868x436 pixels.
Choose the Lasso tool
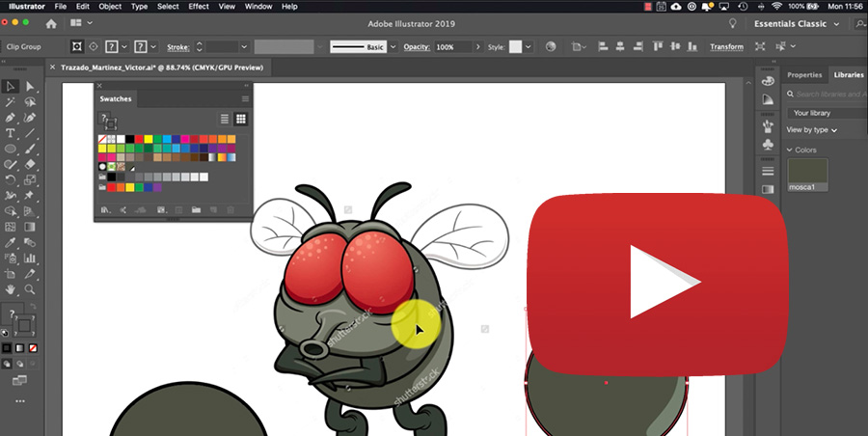(30, 102)
